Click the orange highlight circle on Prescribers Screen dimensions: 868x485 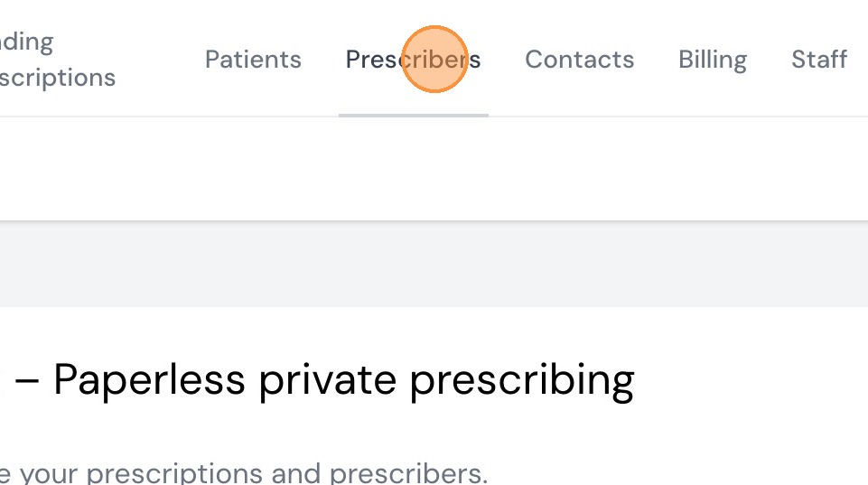tap(434, 59)
